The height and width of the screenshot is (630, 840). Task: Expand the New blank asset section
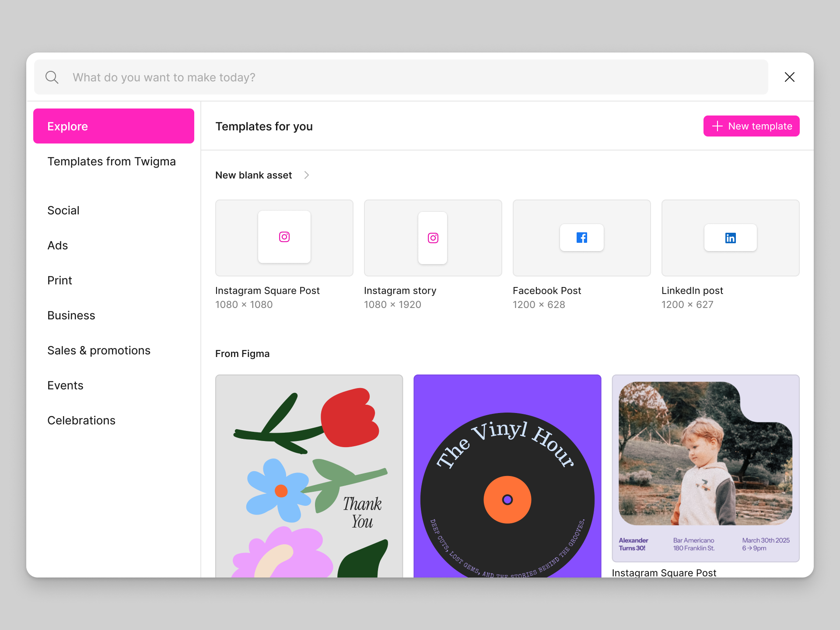point(253,175)
